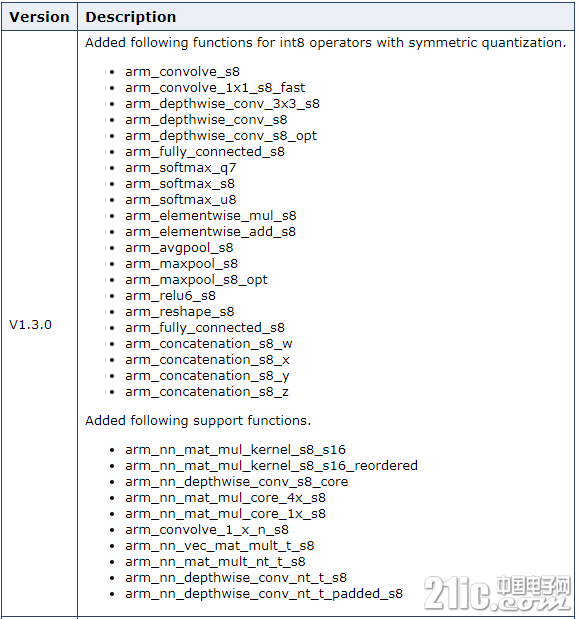The height and width of the screenshot is (619, 578).
Task: Click arm_nn_mat_mul_kernel_s8_s16_reordered support function
Action: click(x=271, y=466)
